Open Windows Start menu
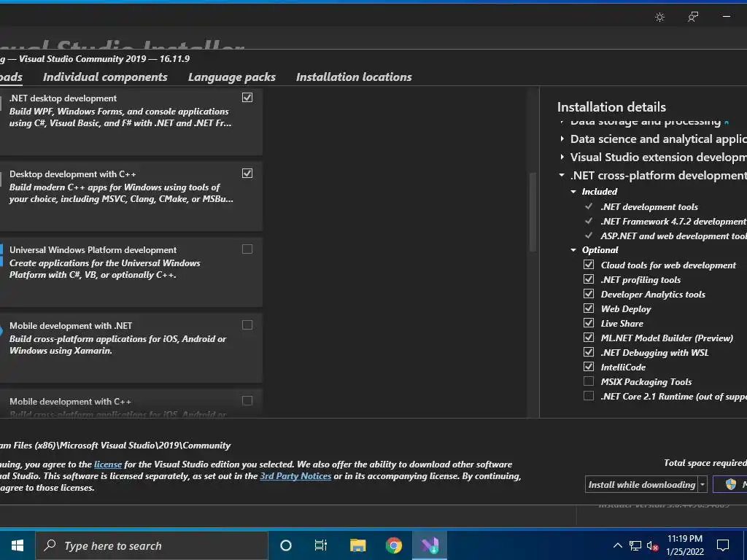Screen dimensions: 747x560 (x=18, y=545)
